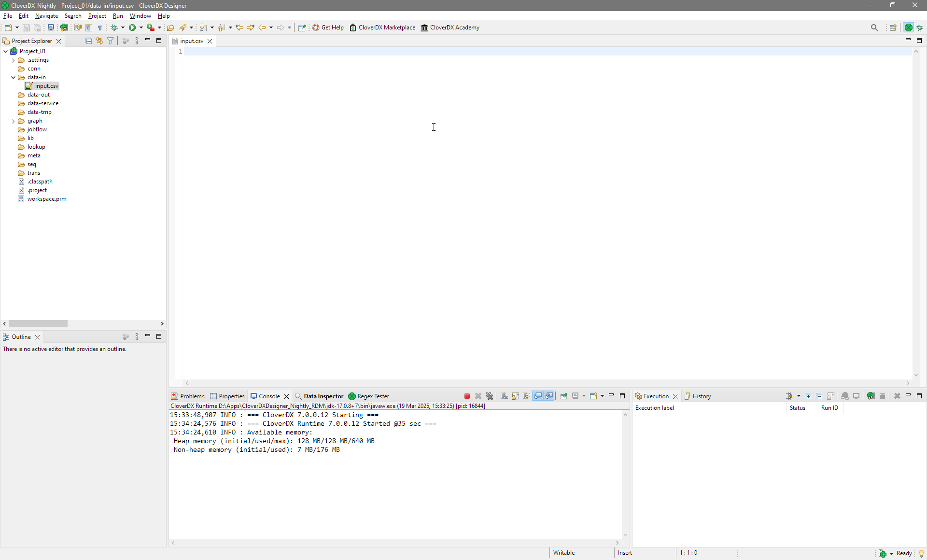The width and height of the screenshot is (927, 560).
Task: Open dropdown arrow next to Run button
Action: (x=141, y=28)
